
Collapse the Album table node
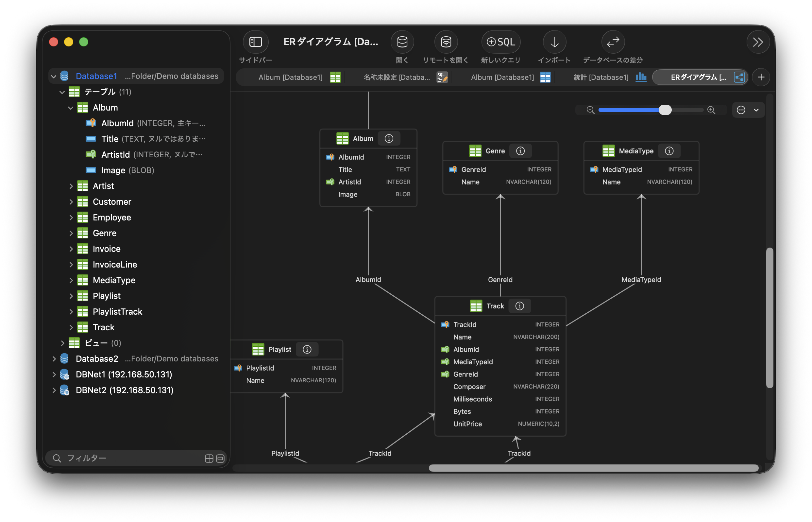click(71, 108)
